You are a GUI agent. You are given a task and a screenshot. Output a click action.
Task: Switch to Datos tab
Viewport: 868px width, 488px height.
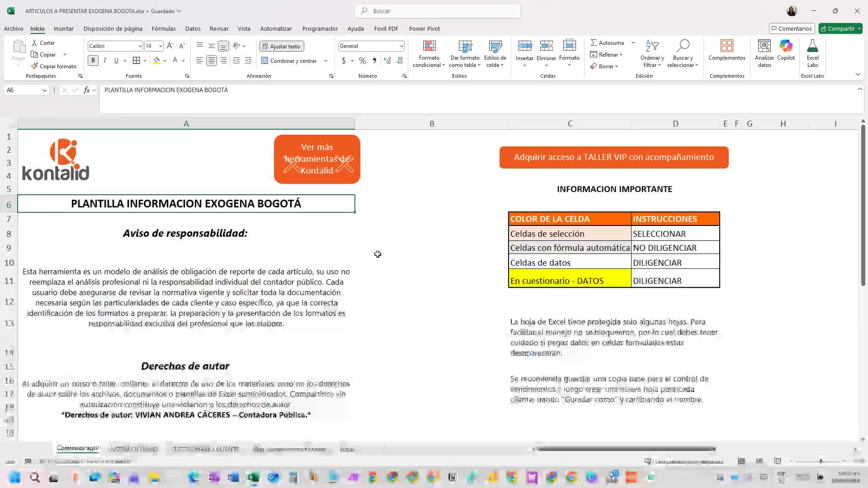[193, 28]
